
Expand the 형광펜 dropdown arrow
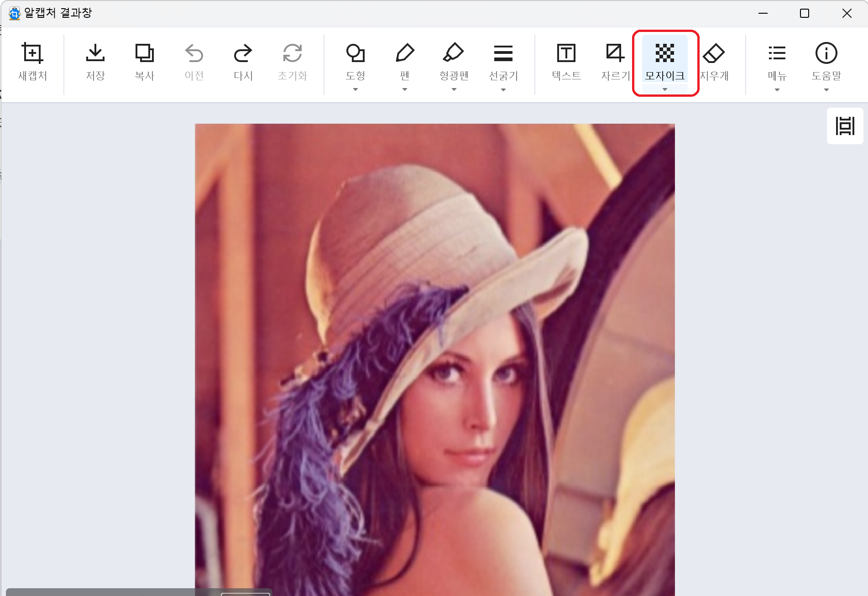(454, 89)
